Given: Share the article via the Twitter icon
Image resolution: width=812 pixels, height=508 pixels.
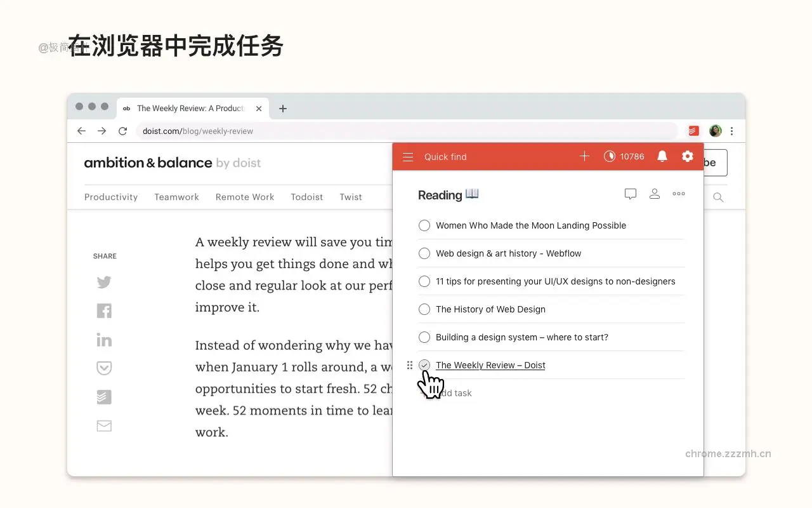Looking at the screenshot, I should pos(104,282).
